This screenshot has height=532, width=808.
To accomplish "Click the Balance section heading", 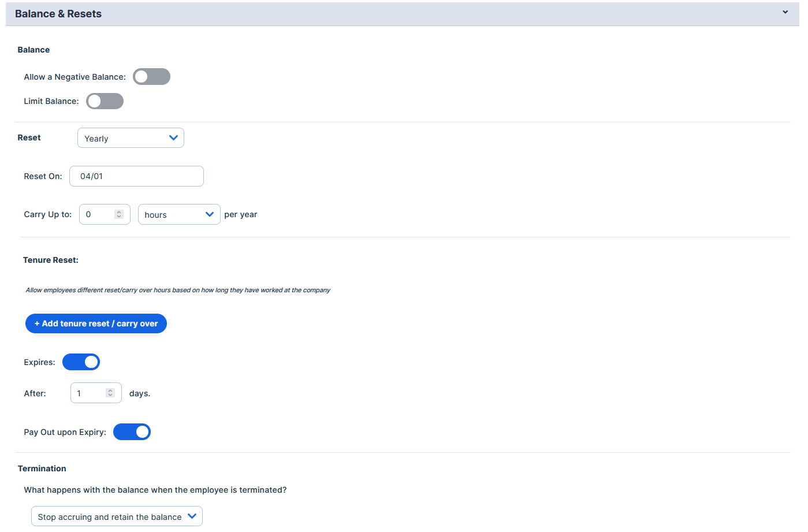I will click(33, 50).
